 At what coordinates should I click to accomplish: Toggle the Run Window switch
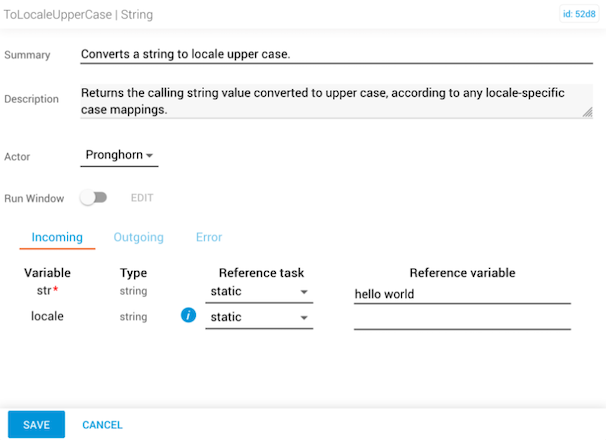pos(93,198)
